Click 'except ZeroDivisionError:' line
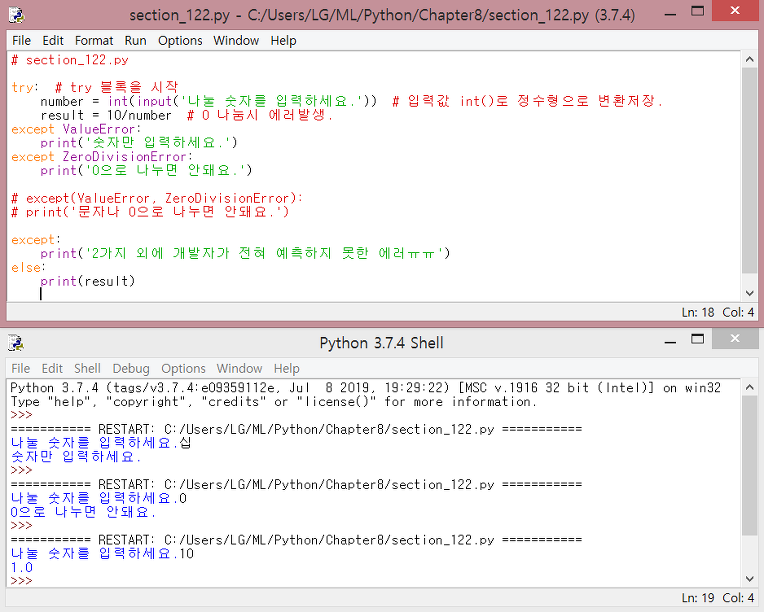The image size is (764, 612). [102, 157]
